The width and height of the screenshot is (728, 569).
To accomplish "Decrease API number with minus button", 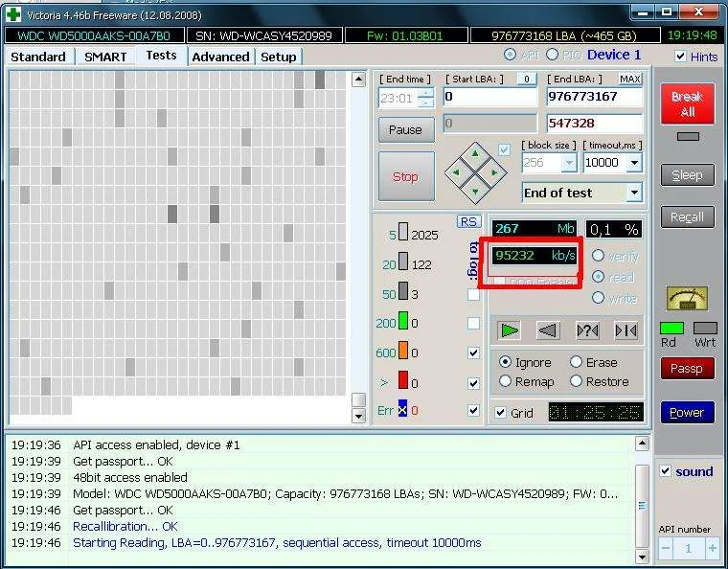I will coord(666,548).
